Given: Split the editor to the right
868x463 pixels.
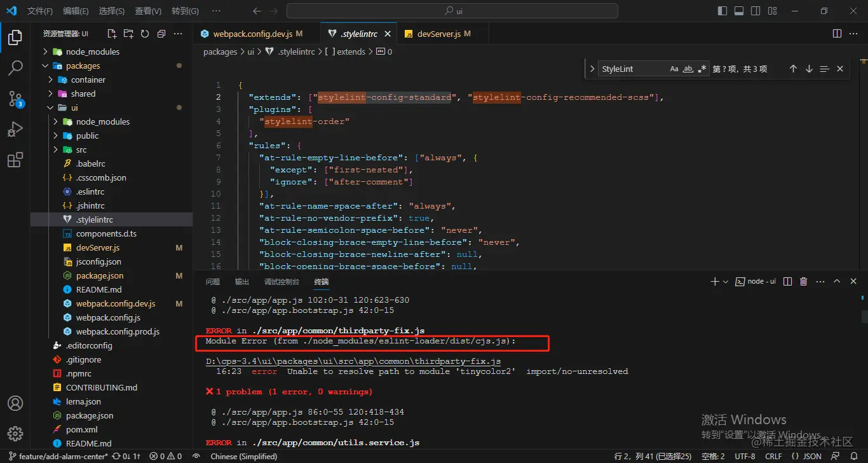Looking at the screenshot, I should [837, 34].
